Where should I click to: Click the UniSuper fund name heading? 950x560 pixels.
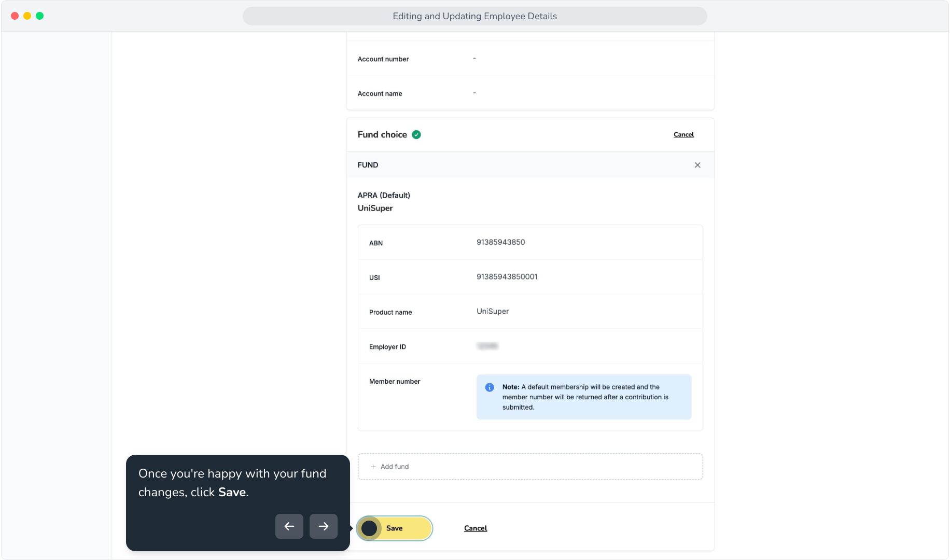(x=375, y=208)
